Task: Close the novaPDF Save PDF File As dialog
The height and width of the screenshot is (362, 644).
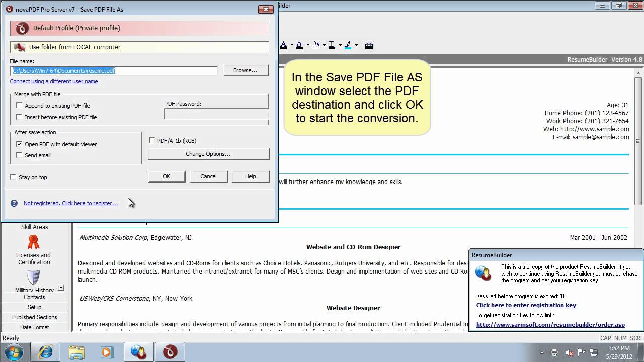Action: coord(266,9)
